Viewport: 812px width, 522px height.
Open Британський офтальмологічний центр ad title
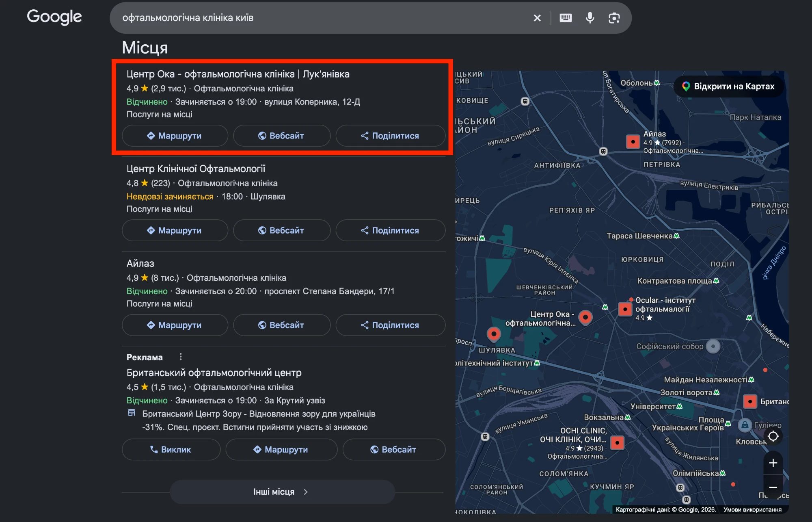[x=214, y=373]
